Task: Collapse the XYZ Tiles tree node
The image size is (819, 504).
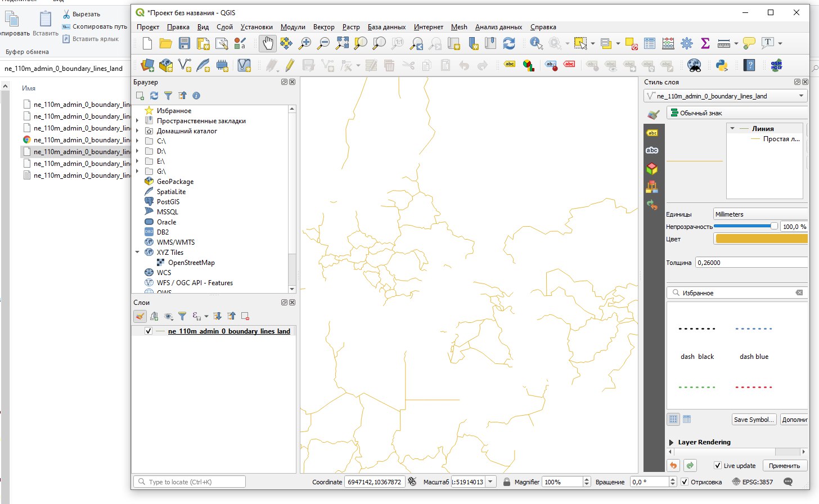Action: pos(137,253)
